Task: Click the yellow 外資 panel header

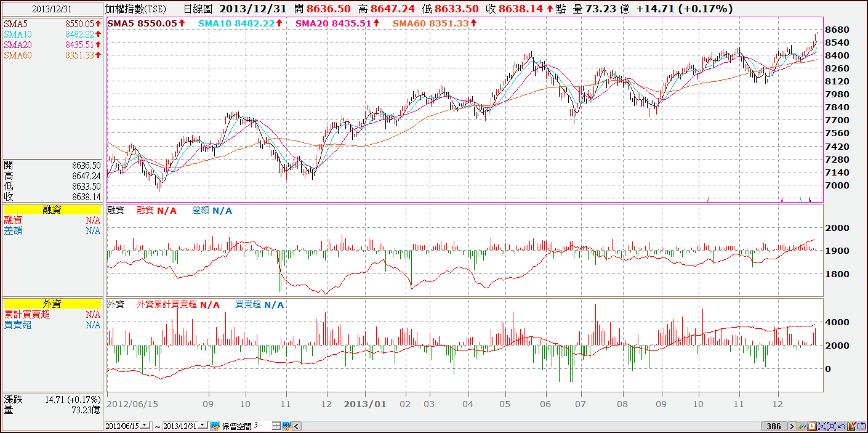Action: pos(52,304)
